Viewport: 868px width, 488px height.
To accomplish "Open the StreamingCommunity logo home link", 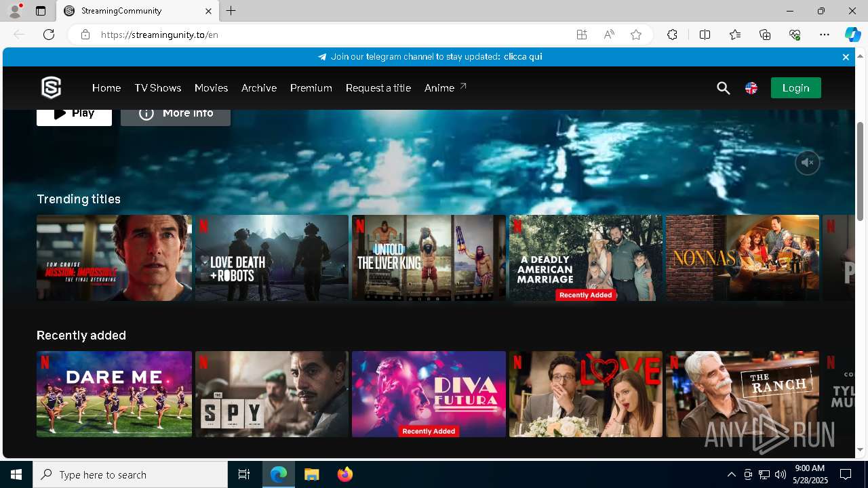I will [x=51, y=87].
